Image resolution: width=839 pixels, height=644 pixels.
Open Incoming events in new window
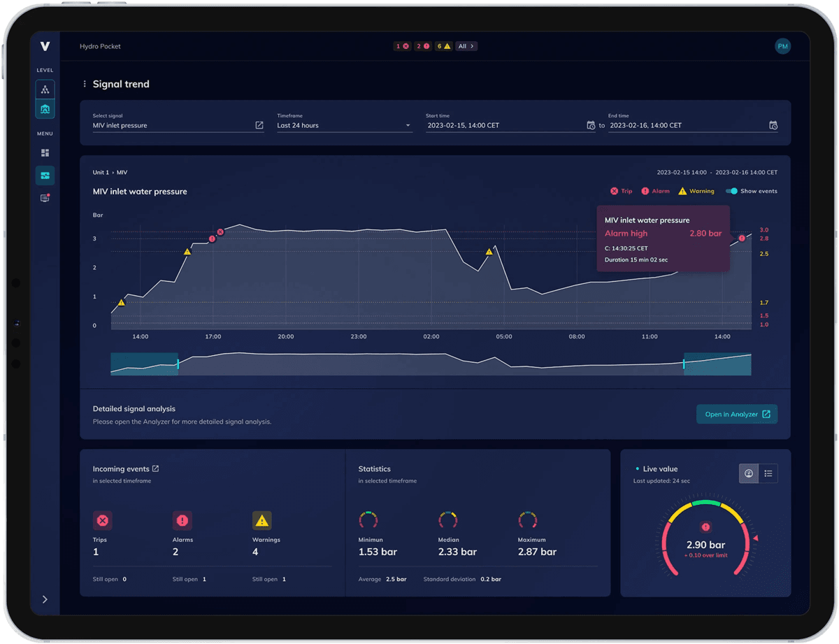point(155,468)
